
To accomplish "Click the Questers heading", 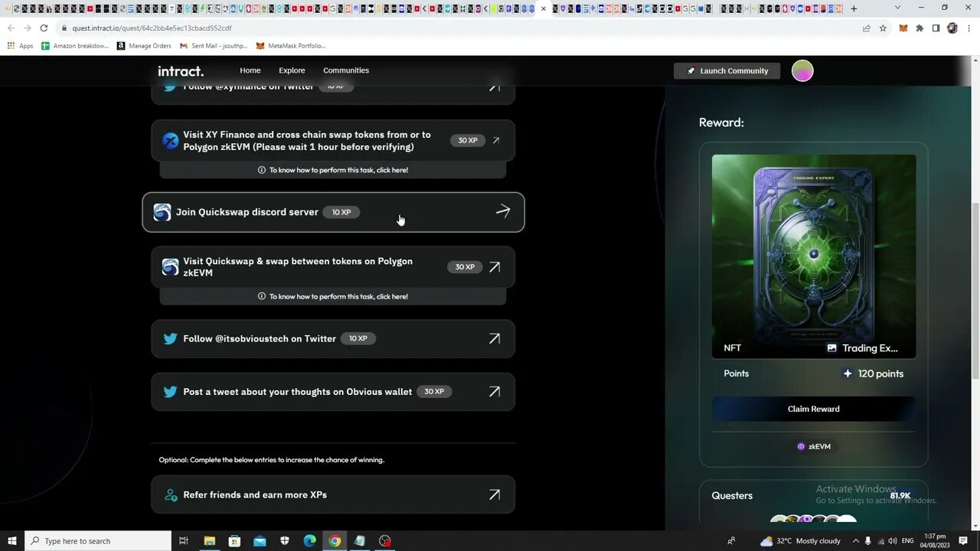I will tap(732, 496).
